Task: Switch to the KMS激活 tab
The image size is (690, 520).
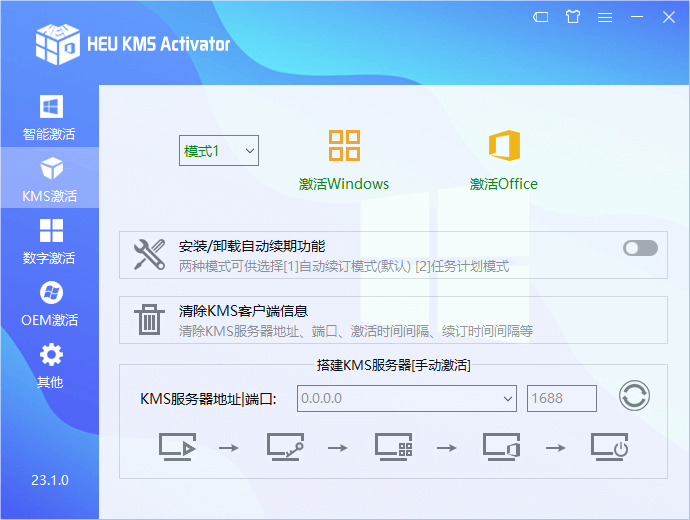Action: (49, 178)
